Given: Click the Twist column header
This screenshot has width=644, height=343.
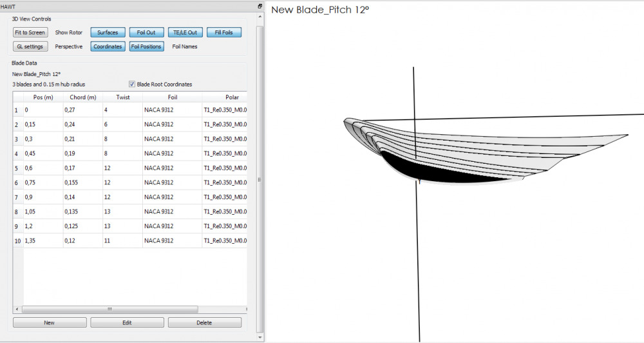Looking at the screenshot, I should point(122,97).
